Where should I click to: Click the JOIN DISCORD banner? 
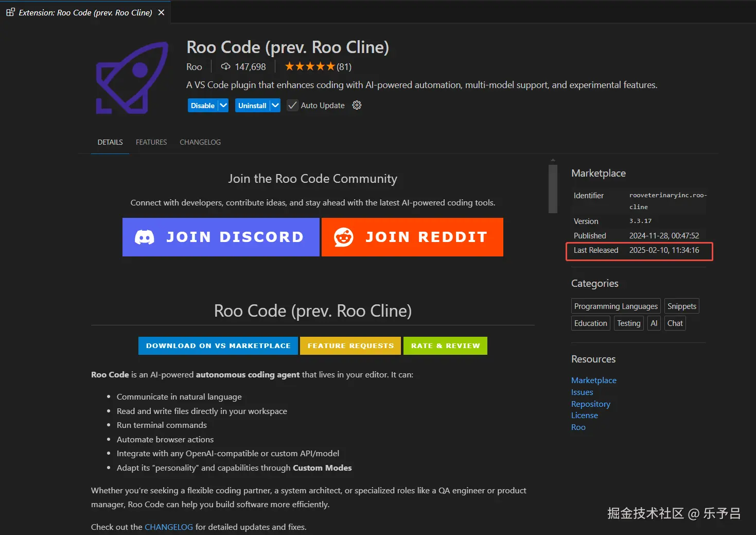tap(221, 237)
